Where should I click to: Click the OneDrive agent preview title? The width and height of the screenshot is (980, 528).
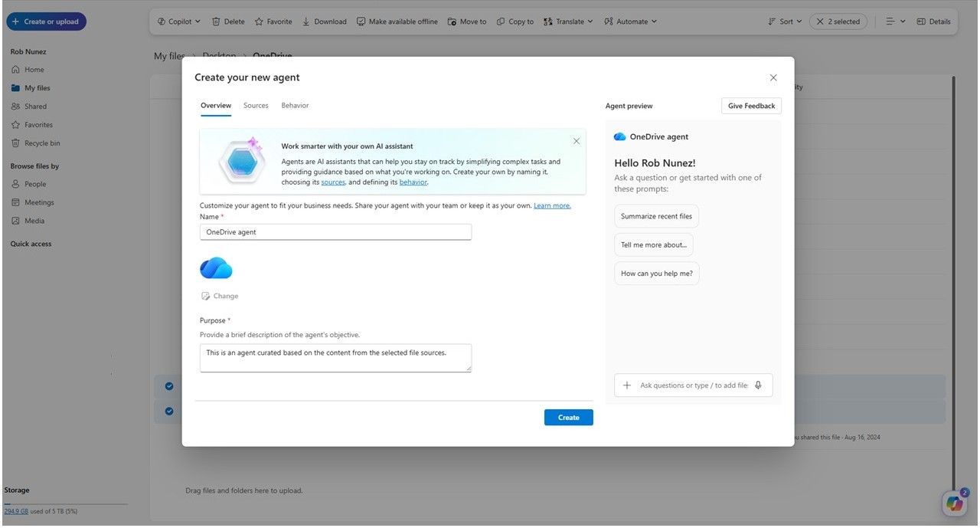tap(659, 137)
